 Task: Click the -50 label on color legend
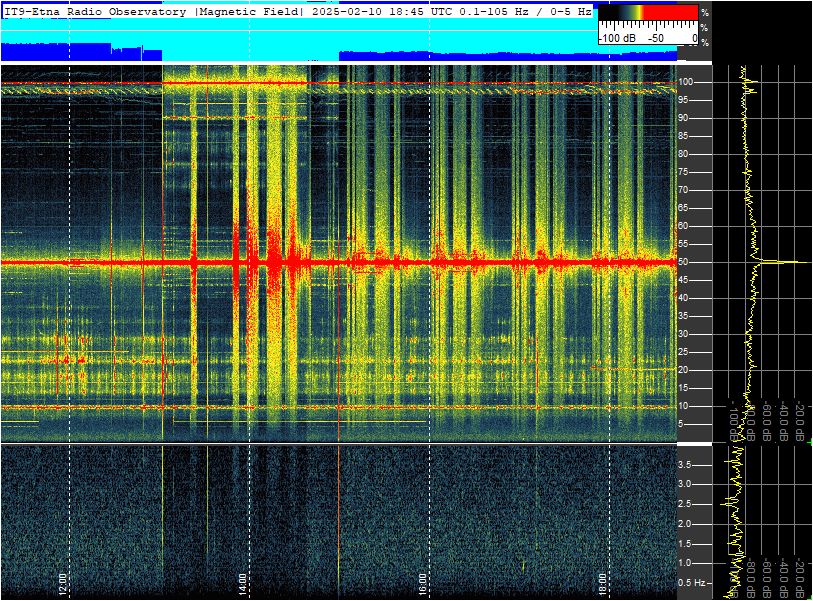click(x=656, y=38)
